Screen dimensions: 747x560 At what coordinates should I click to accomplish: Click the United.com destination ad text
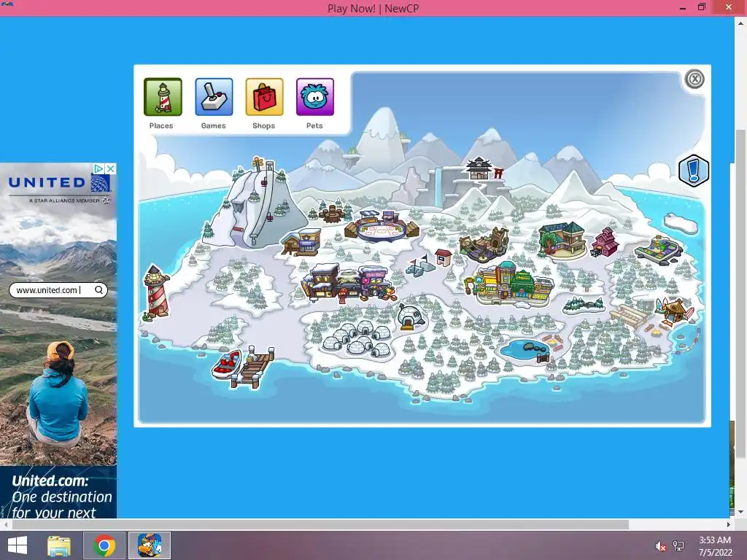click(61, 497)
